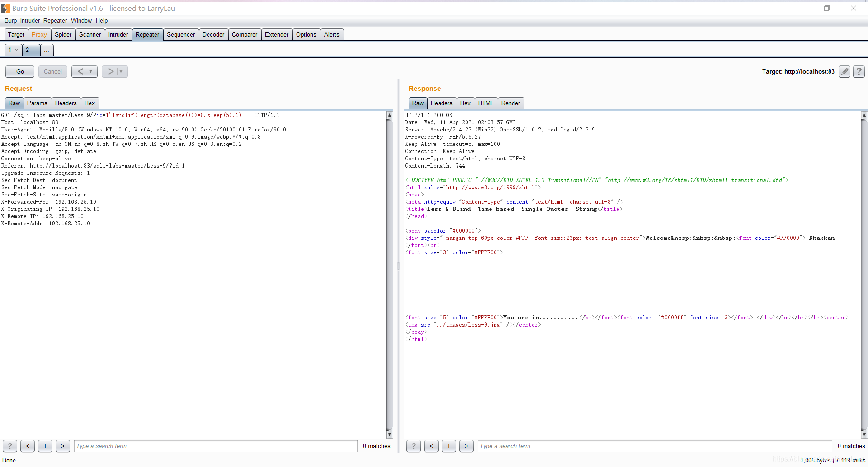Show request Headers view

tap(66, 103)
